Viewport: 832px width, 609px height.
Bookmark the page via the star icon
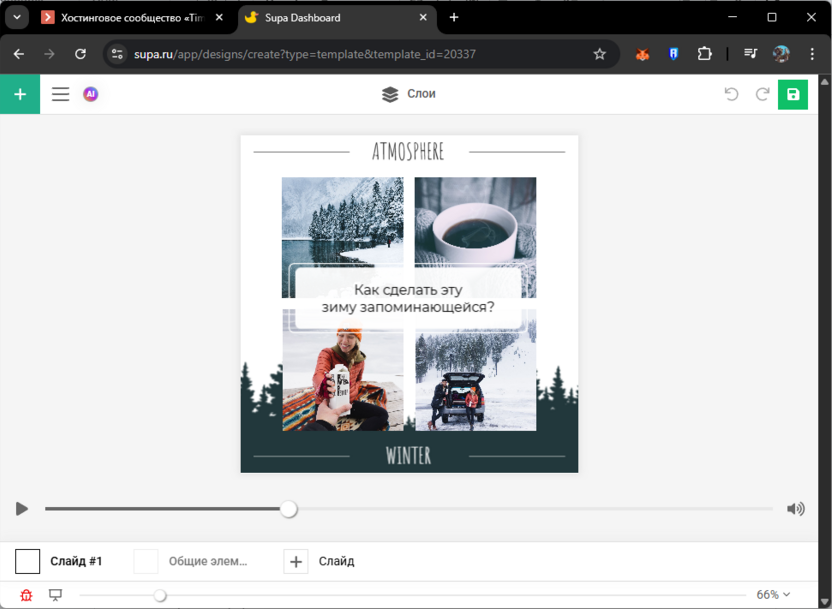601,54
